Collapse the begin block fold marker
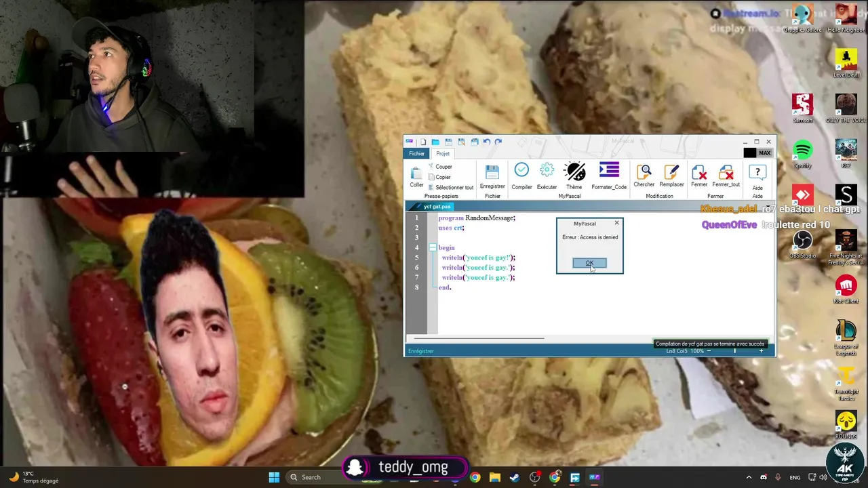The height and width of the screenshot is (488, 868). 433,248
